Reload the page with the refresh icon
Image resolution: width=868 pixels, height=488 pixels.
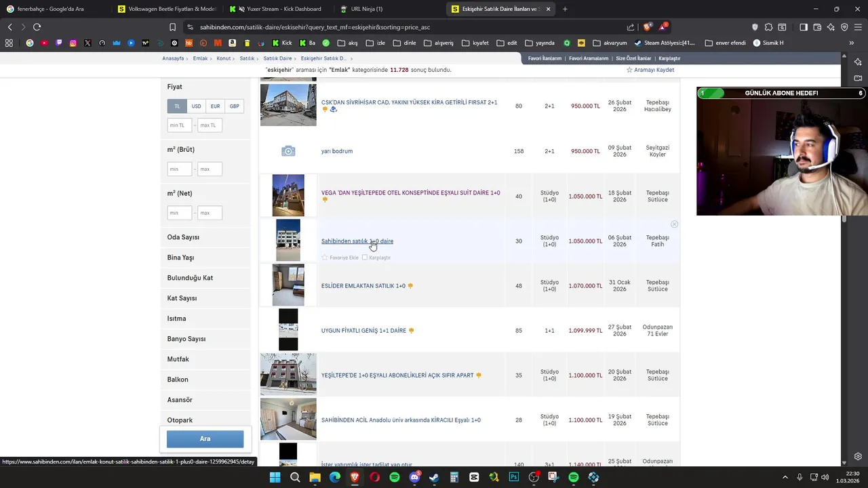(37, 27)
